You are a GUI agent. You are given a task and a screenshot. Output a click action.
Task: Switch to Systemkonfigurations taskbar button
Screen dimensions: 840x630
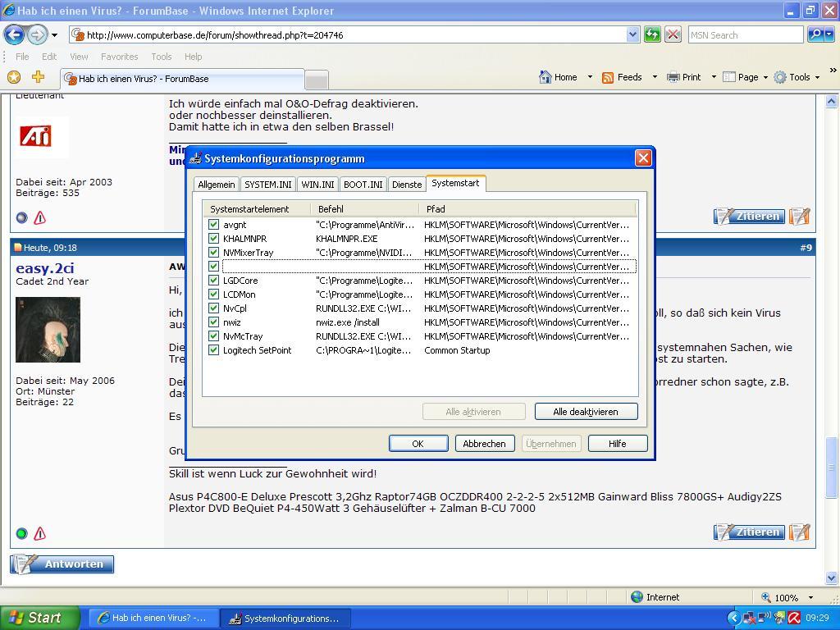(x=285, y=619)
